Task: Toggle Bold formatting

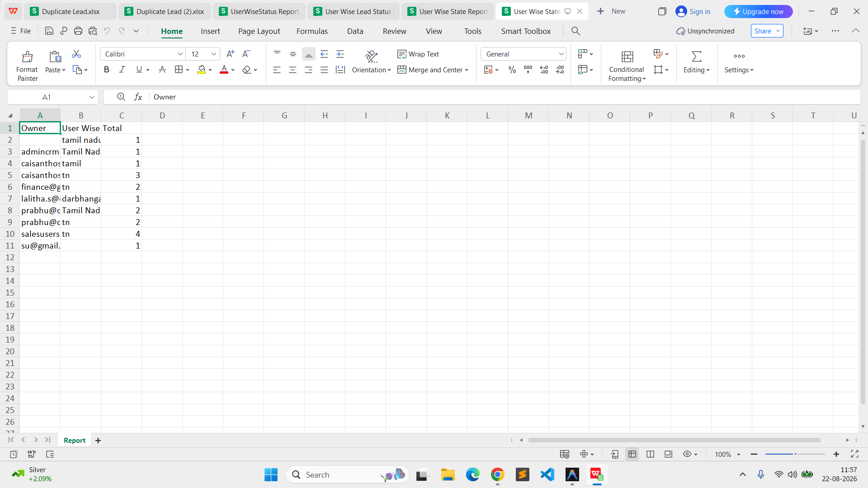Action: (107, 70)
